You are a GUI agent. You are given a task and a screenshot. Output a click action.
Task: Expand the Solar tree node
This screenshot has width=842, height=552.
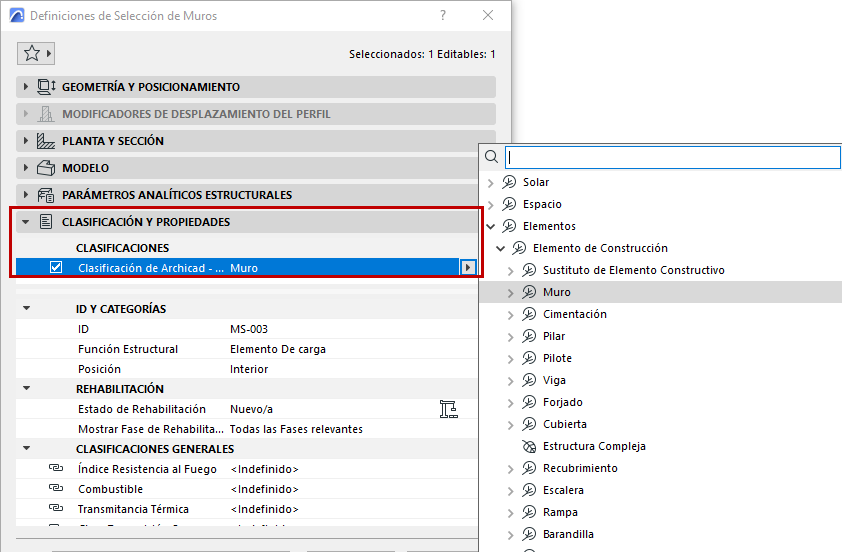click(x=490, y=183)
